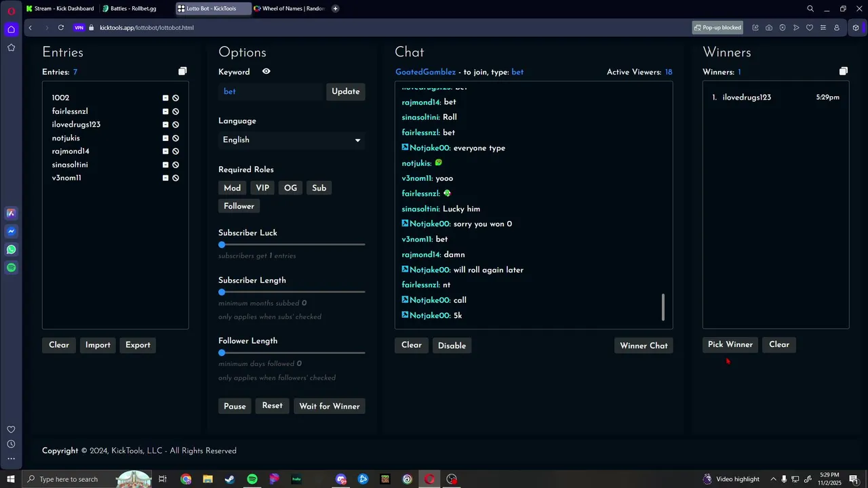The width and height of the screenshot is (868, 488).
Task: Open File Explorer from taskbar
Action: coord(208,479)
